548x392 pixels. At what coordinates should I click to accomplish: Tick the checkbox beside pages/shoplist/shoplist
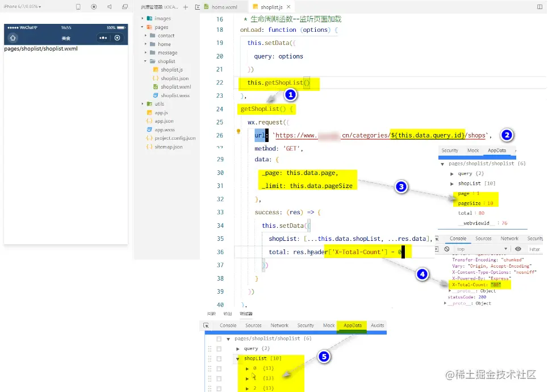click(x=219, y=339)
